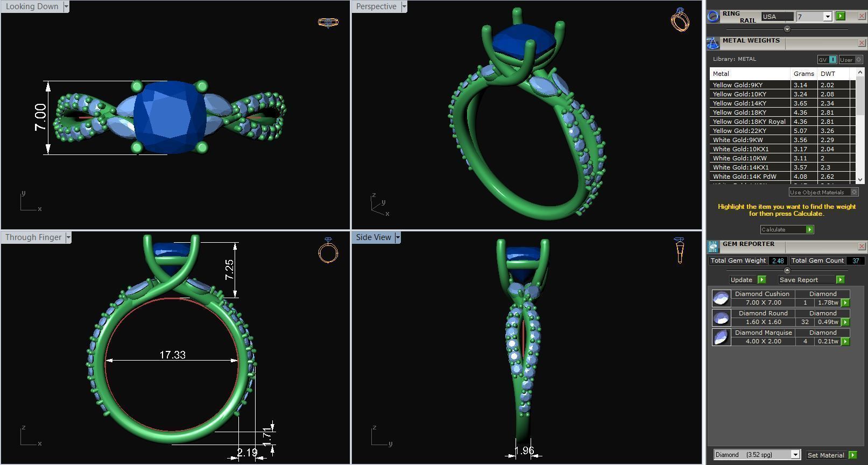868x465 pixels.
Task: Click the Update button in Gem Reporter
Action: (x=747, y=280)
